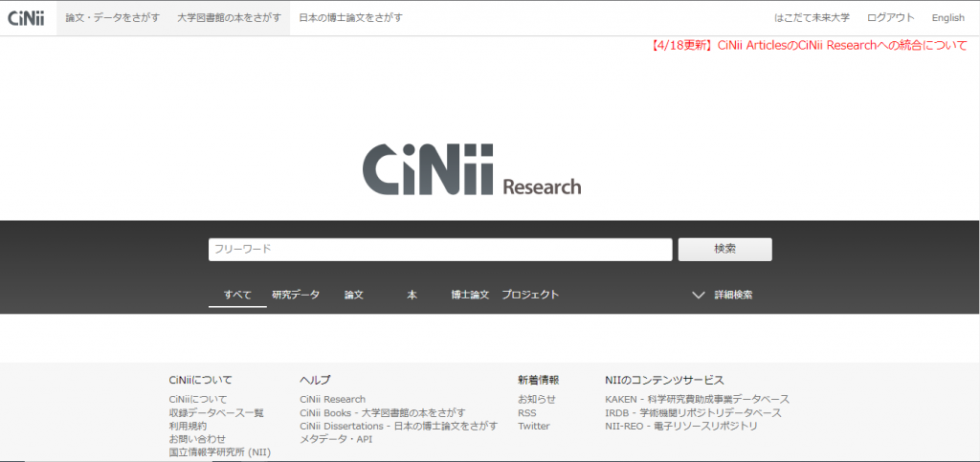This screenshot has width=980, height=462.
Task: Open CiNii Research help link
Action: (x=332, y=399)
